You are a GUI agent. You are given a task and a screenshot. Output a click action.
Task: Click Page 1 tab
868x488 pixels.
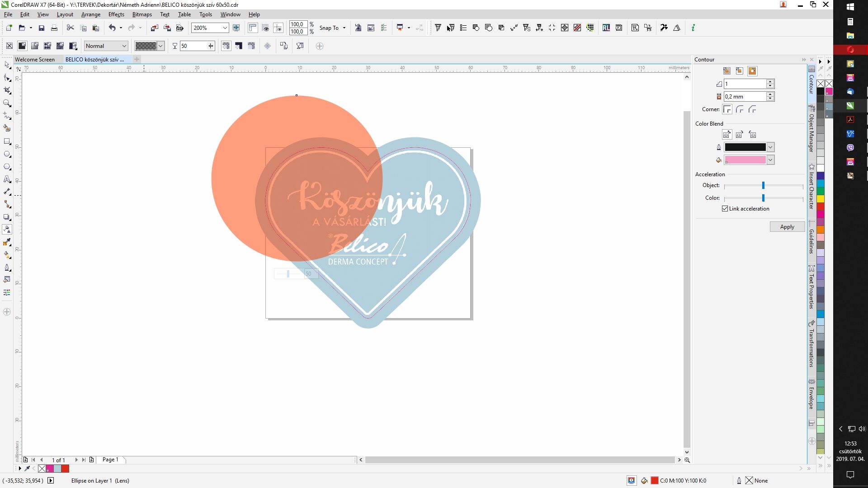110,460
